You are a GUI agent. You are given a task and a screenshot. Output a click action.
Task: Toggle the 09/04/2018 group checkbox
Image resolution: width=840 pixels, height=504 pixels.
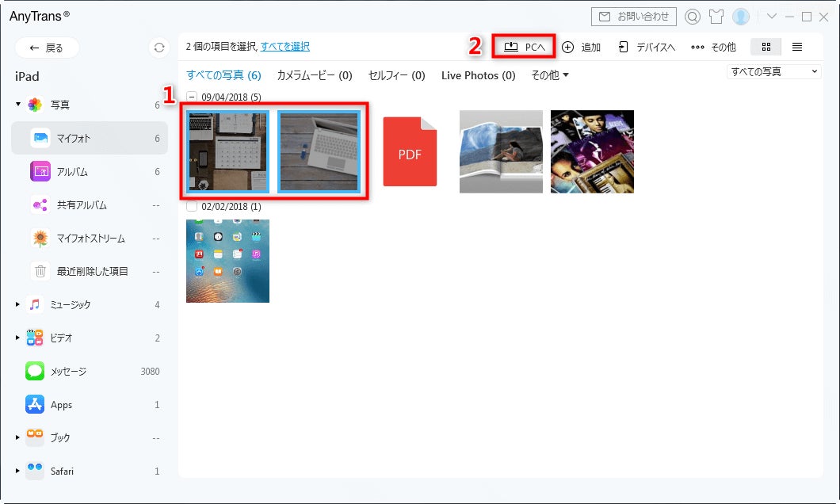tap(192, 97)
